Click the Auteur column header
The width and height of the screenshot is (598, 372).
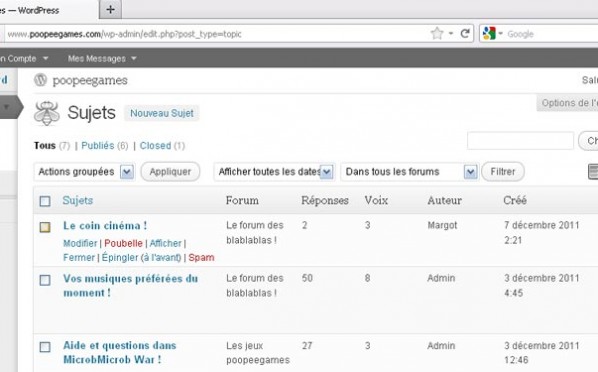pyautogui.click(x=444, y=200)
